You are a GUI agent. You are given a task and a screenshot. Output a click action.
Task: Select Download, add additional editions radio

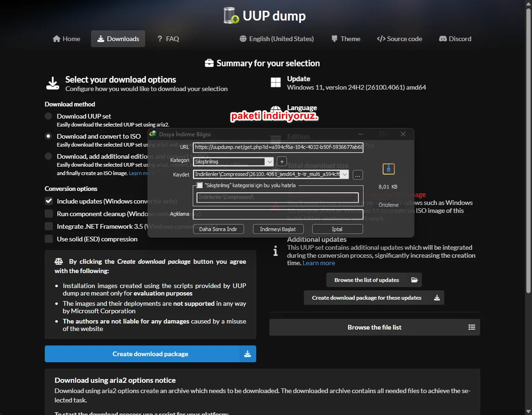pos(49,156)
